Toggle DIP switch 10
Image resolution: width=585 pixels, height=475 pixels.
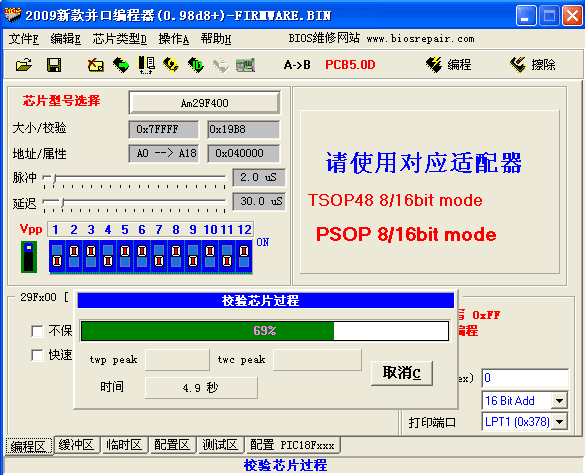pyautogui.click(x=210, y=256)
